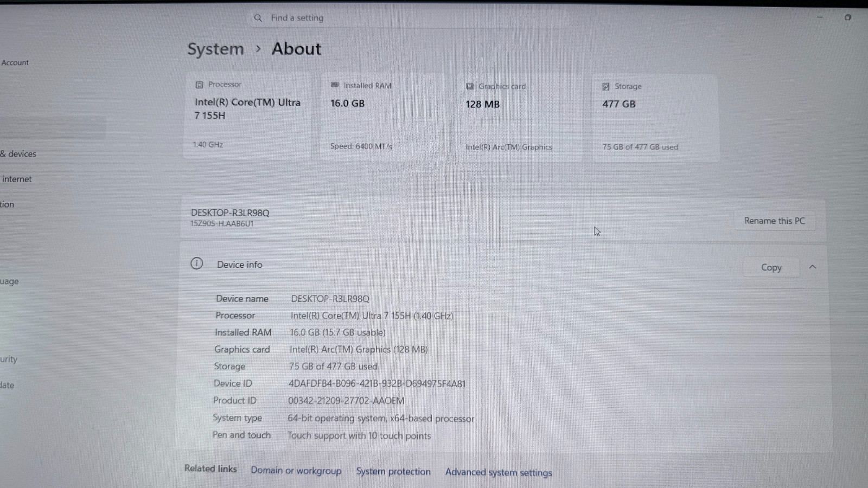Click the 'Graphics card' row label
Viewport: 868px width, 488px height.
click(x=242, y=350)
